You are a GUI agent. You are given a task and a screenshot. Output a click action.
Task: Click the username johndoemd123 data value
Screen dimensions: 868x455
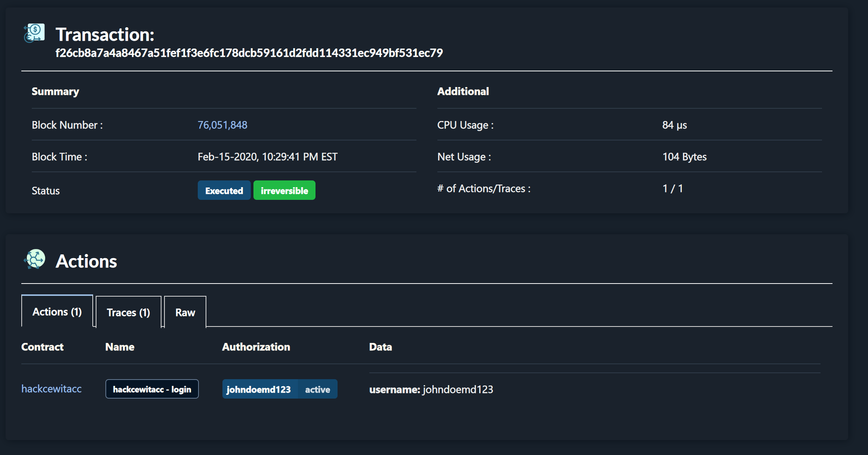click(x=458, y=389)
